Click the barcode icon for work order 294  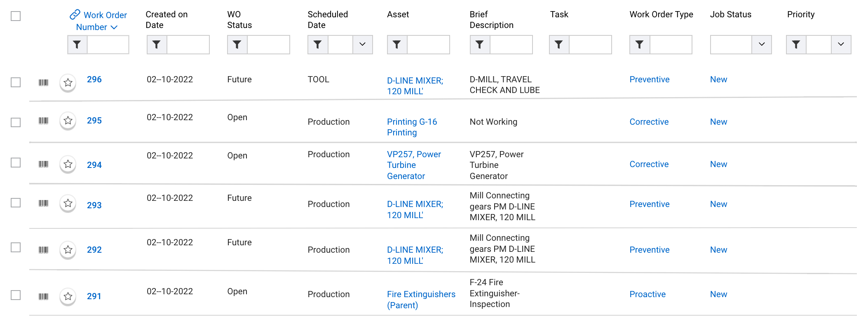[43, 164]
